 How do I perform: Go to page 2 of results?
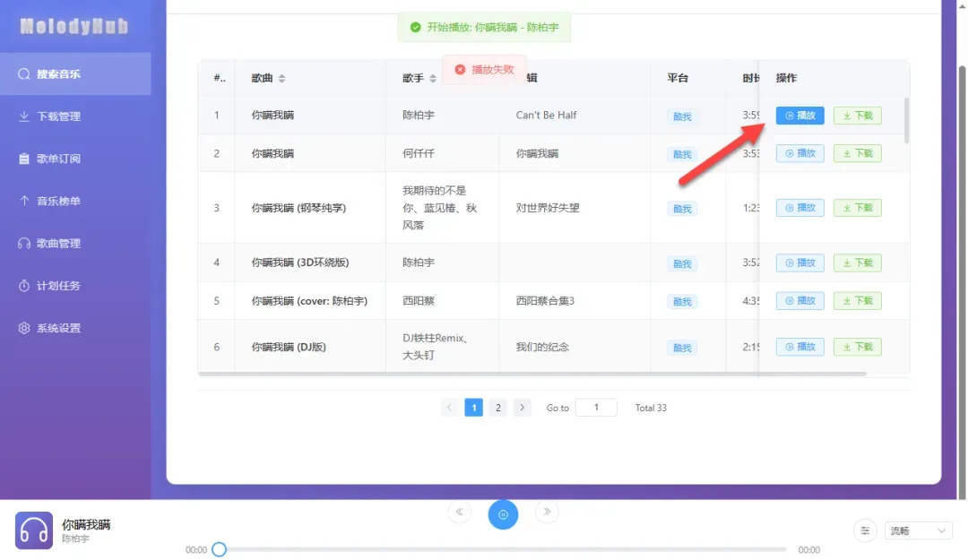tap(497, 408)
